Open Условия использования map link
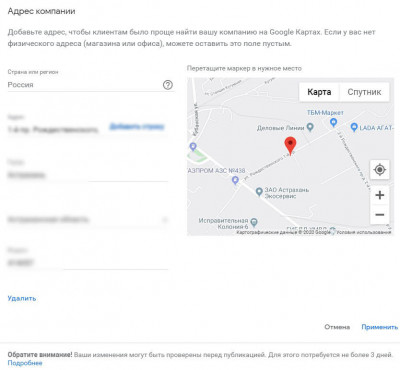This screenshot has height=370, width=400. click(363, 232)
